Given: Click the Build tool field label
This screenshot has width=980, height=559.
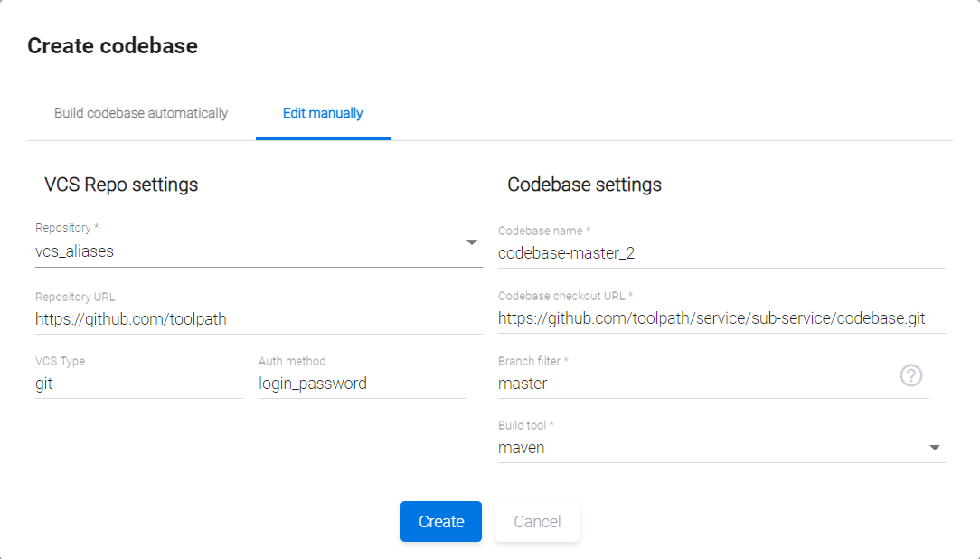Looking at the screenshot, I should (525, 425).
